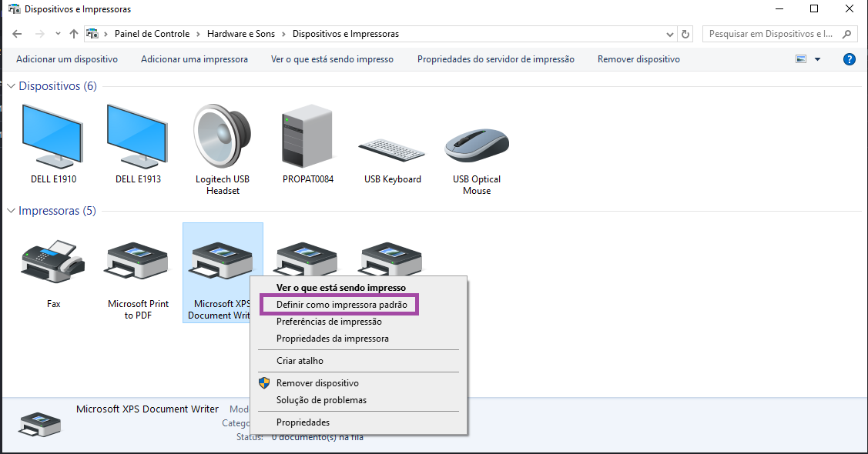Collapse the Impressoras (5) group

[11, 211]
